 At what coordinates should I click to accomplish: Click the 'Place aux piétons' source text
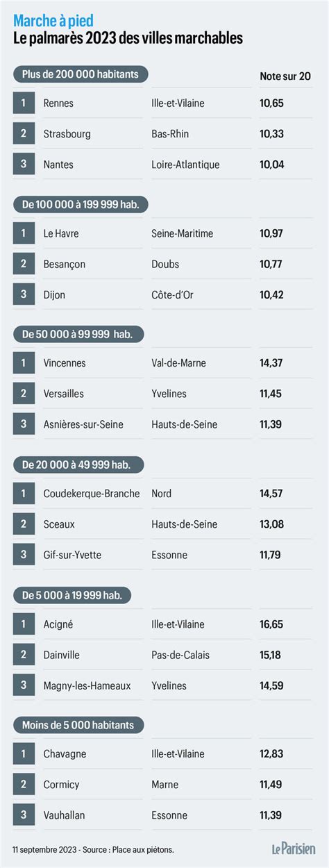[x=142, y=849]
